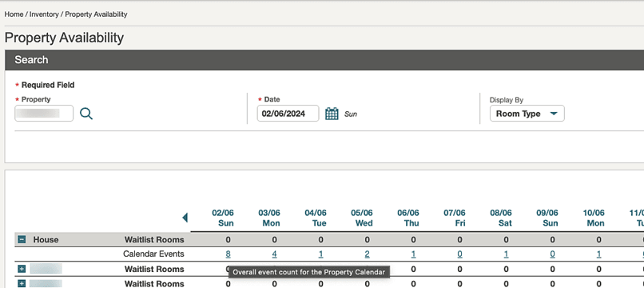
Task: Click the 09/06 Sun column header
Action: (547, 218)
